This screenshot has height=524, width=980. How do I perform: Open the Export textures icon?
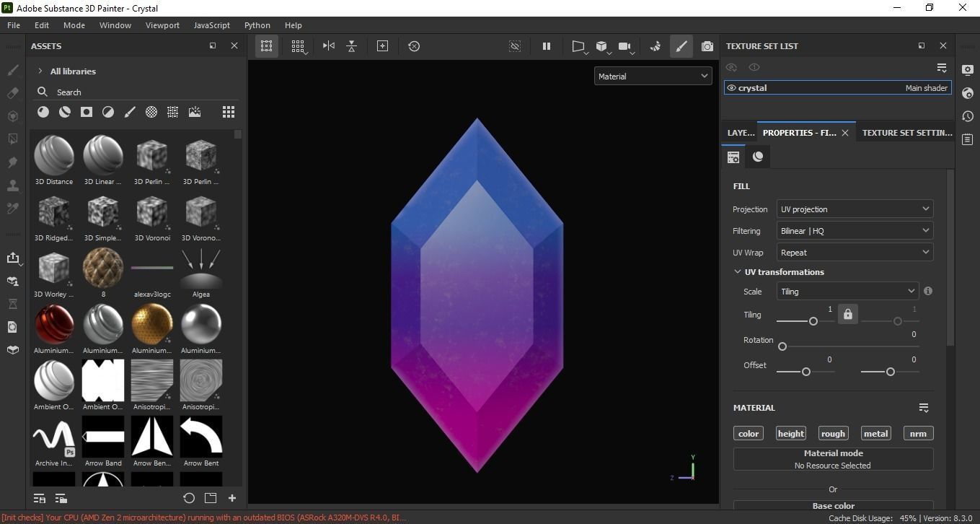click(x=12, y=258)
